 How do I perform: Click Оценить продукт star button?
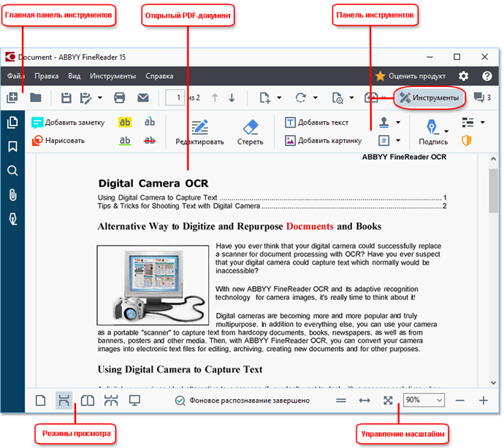[411, 76]
